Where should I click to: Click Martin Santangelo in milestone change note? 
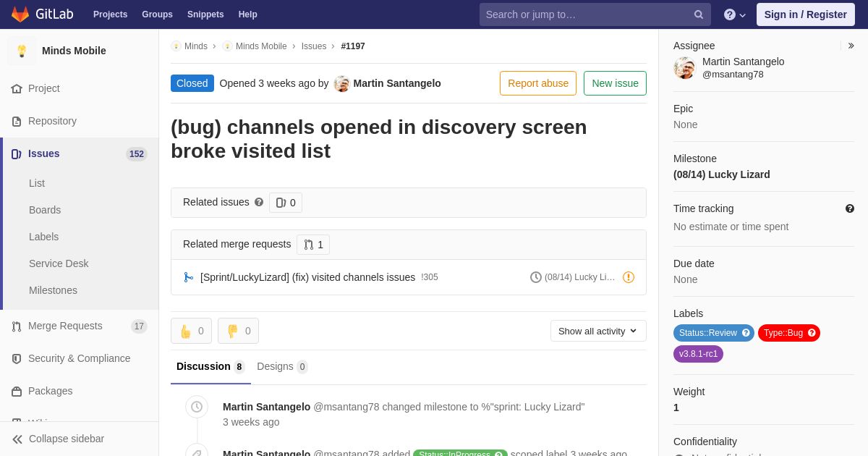(x=266, y=407)
